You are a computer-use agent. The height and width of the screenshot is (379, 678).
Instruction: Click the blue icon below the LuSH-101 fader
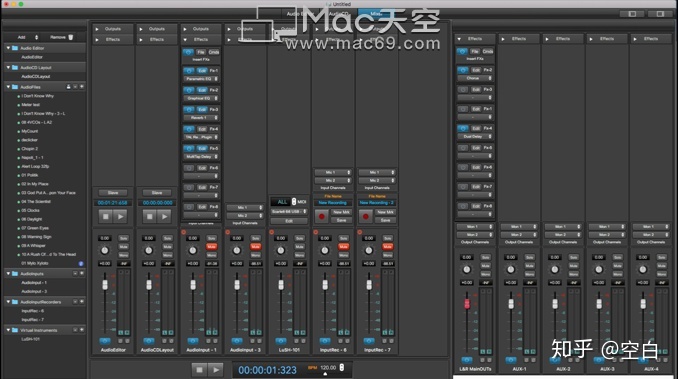(281, 341)
